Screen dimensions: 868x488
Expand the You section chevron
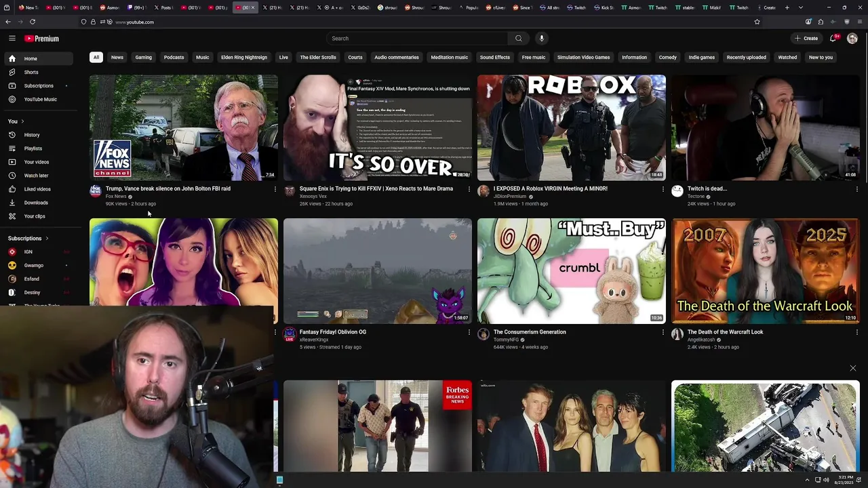pyautogui.click(x=22, y=121)
